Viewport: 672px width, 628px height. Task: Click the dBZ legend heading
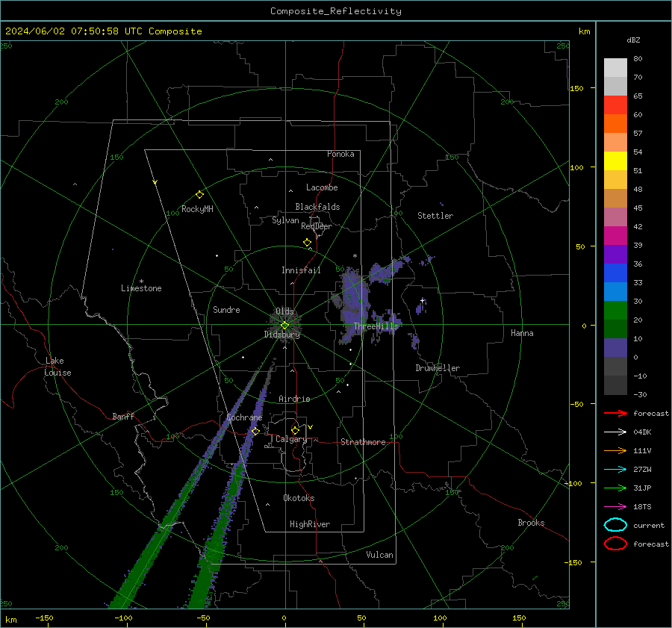click(x=633, y=40)
